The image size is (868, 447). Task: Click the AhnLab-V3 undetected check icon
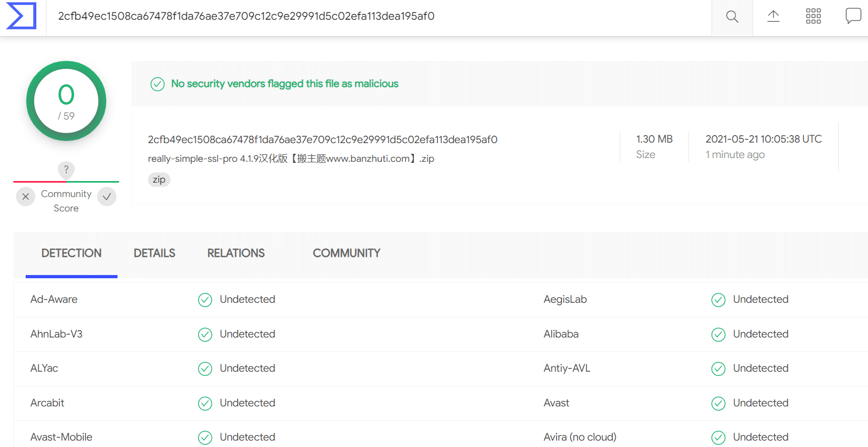[205, 335]
